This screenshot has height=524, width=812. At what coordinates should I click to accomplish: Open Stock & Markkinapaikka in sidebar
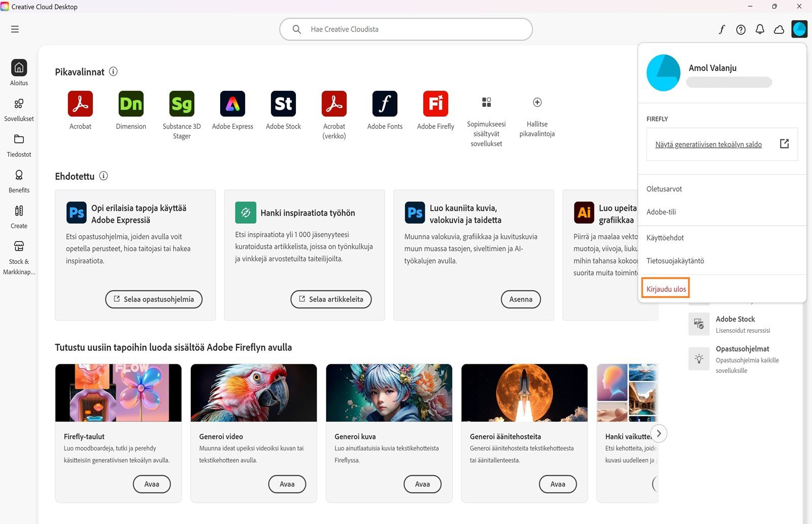(x=19, y=258)
